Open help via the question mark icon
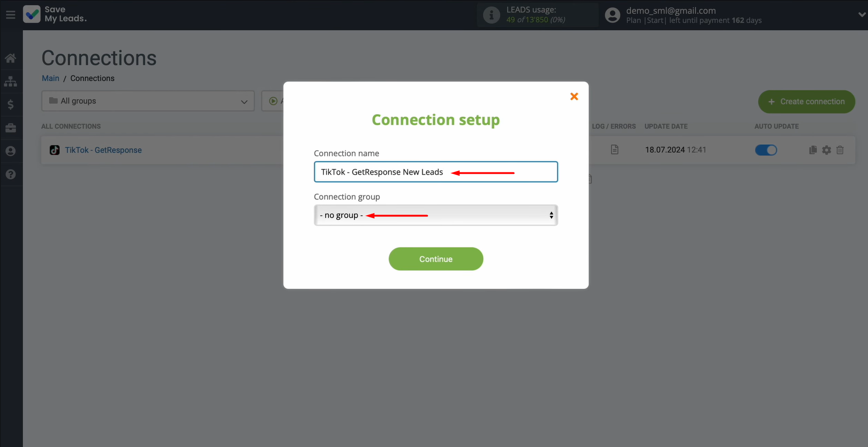868x447 pixels. point(11,174)
